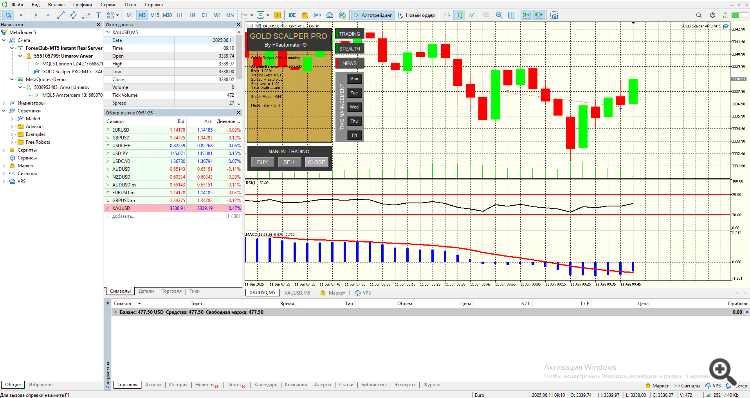This screenshot has width=750, height=398.
Task: Toggle the NEWS filter switch
Action: (x=349, y=63)
